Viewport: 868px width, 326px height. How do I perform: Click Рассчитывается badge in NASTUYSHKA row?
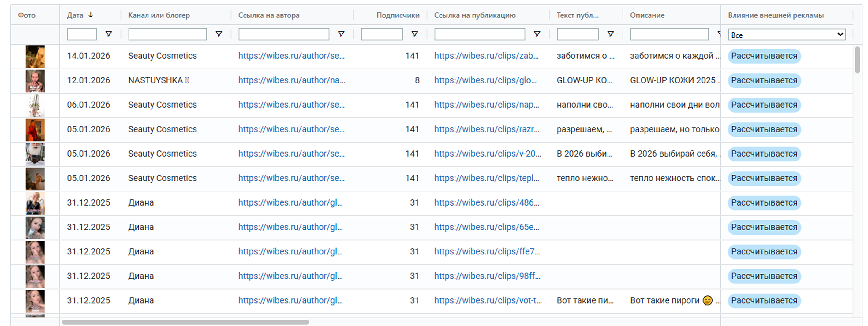[764, 80]
